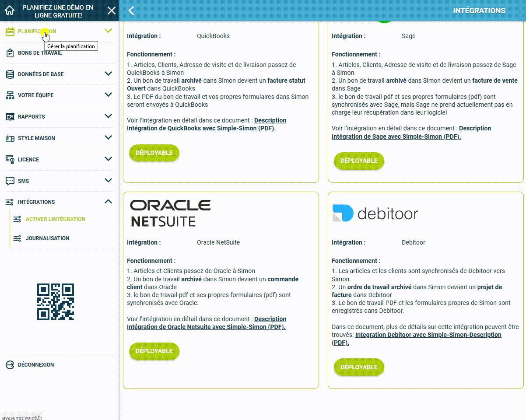This screenshot has height=420, width=526.
Task: Expand the Rapports chevron
Action: [x=109, y=116]
